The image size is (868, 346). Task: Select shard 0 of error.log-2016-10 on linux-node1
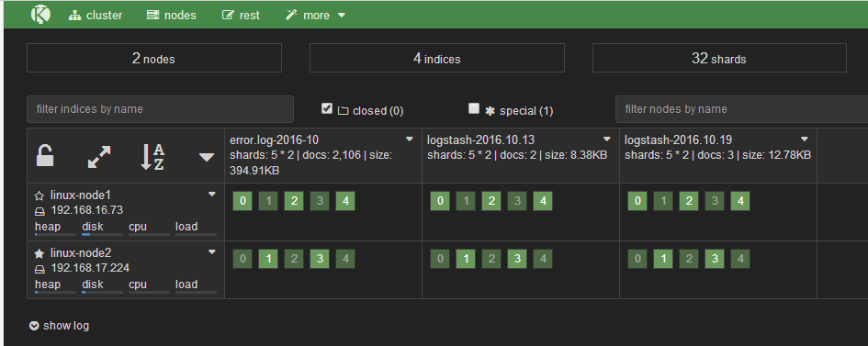point(242,201)
